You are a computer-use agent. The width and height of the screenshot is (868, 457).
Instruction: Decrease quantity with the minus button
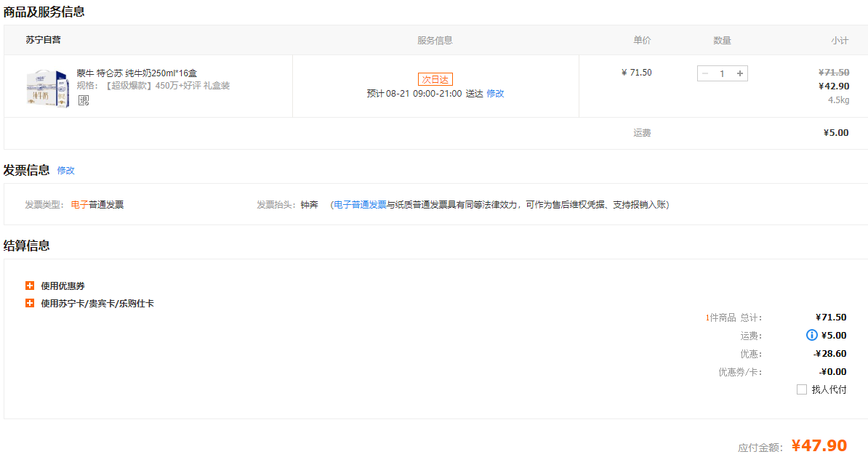point(704,73)
